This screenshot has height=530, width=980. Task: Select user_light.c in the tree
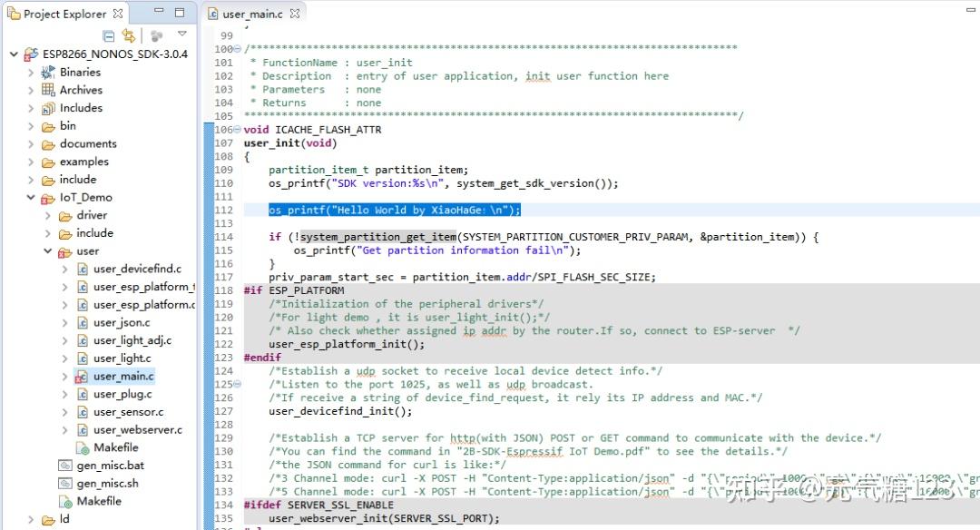(122, 358)
